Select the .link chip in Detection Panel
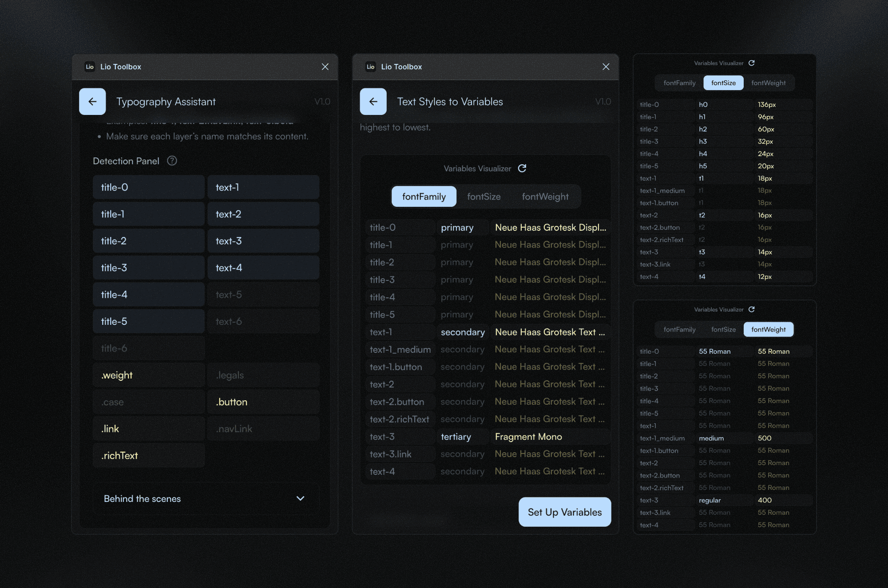This screenshot has height=588, width=888. (148, 428)
